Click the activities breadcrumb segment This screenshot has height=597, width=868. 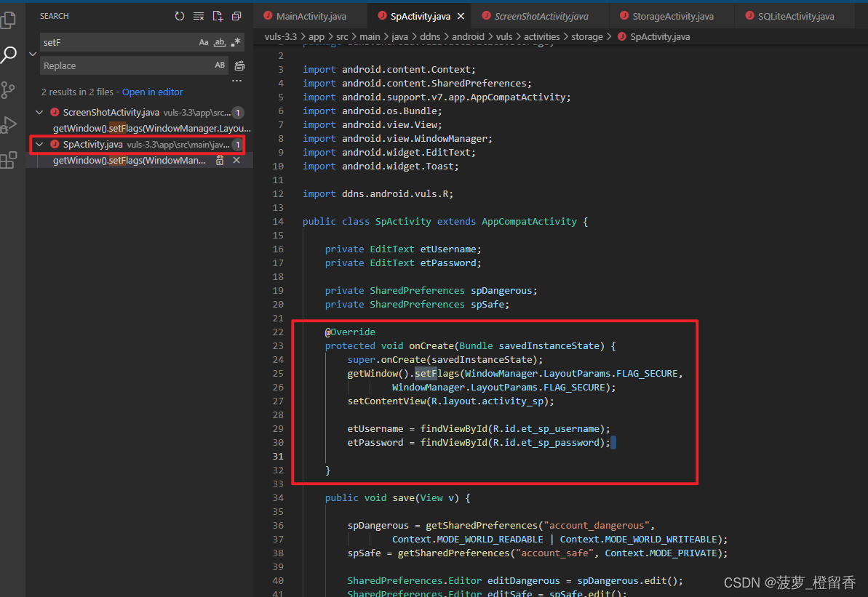[541, 36]
